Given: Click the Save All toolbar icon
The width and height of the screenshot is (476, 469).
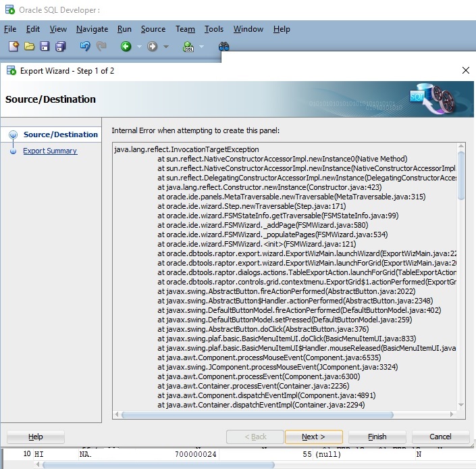Looking at the screenshot, I should [x=60, y=47].
